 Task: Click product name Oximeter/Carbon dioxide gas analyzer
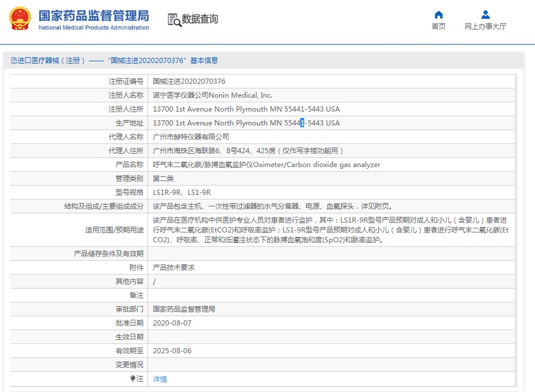(x=316, y=164)
